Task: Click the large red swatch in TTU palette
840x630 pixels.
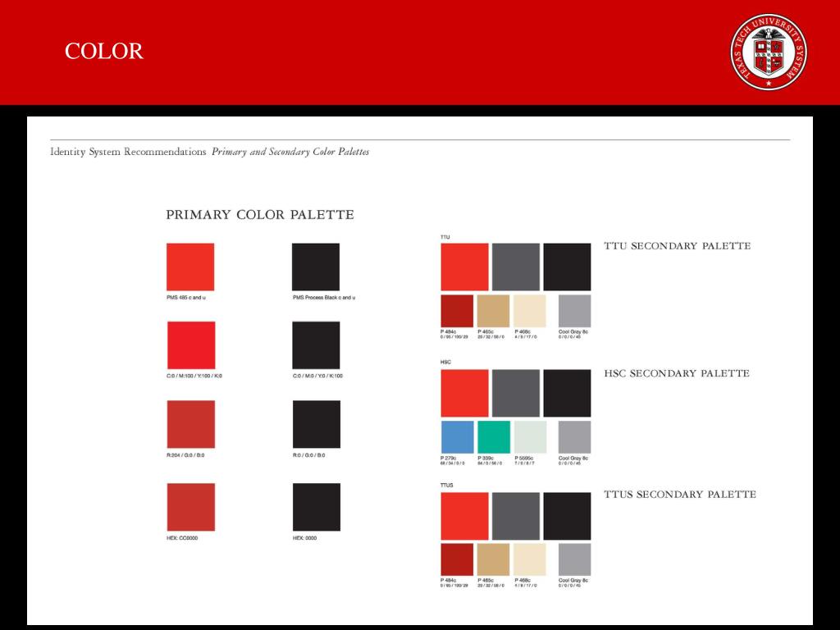Action: 464,267
